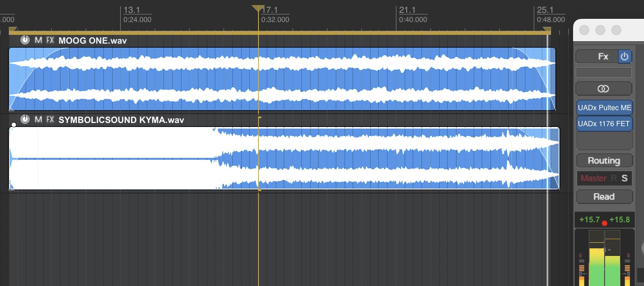644x286 pixels.
Task: Toggle the S solo button
Action: click(624, 178)
